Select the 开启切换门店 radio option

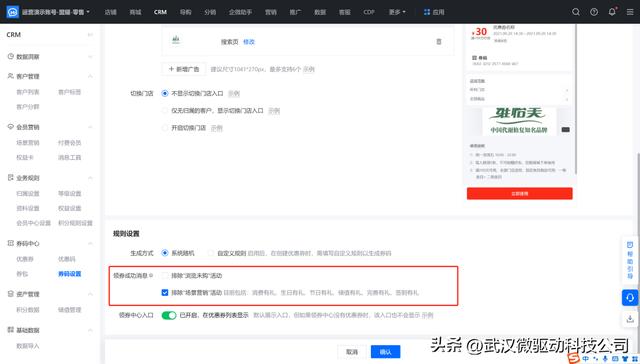[165, 128]
